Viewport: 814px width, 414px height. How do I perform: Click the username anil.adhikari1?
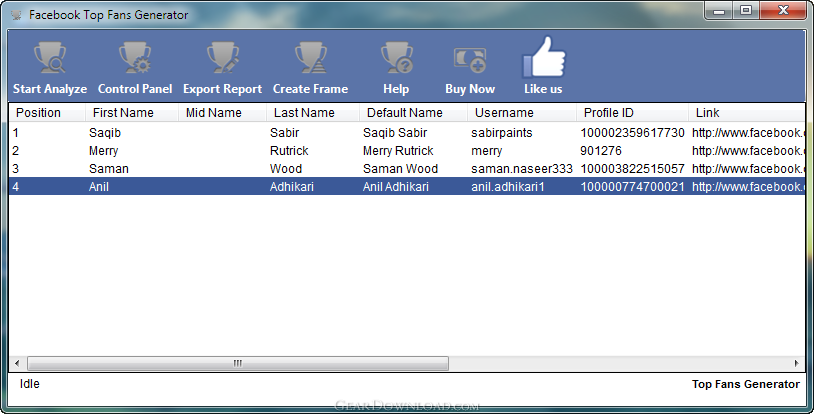508,187
